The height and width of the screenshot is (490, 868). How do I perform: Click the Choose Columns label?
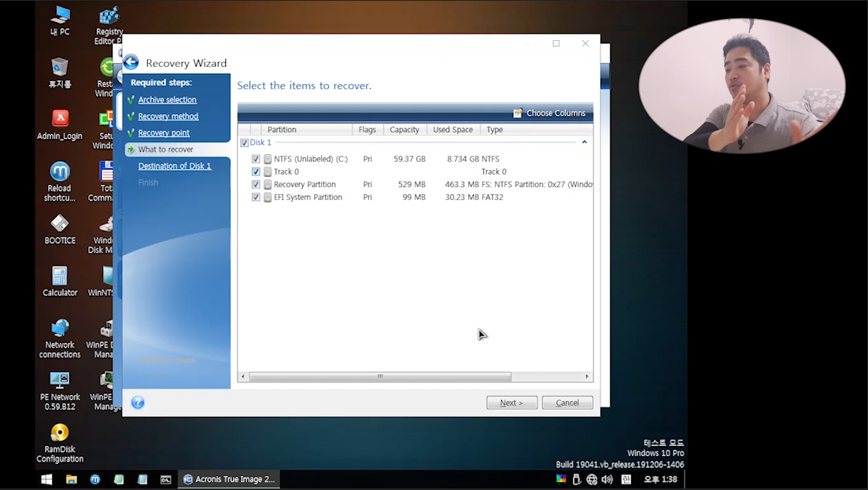pyautogui.click(x=556, y=112)
